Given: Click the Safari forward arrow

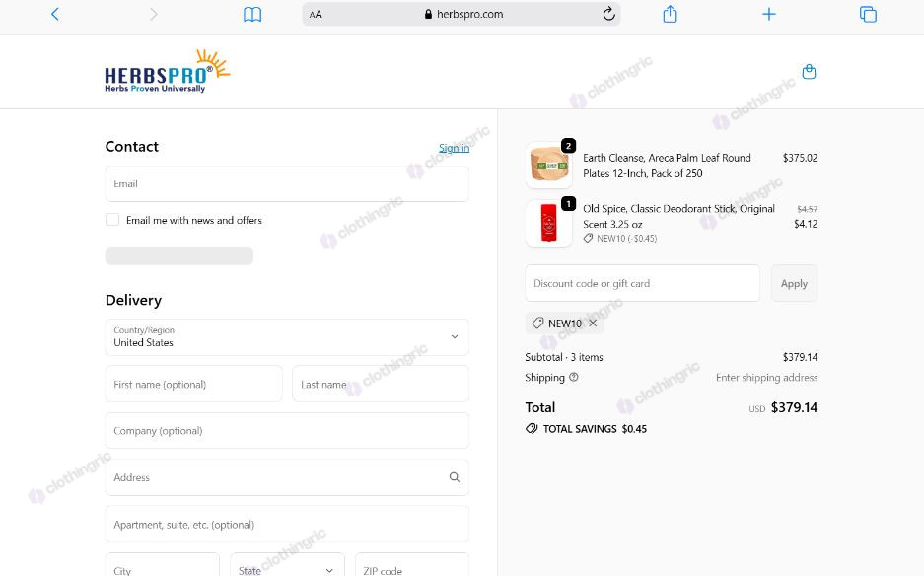Looking at the screenshot, I should [x=153, y=14].
